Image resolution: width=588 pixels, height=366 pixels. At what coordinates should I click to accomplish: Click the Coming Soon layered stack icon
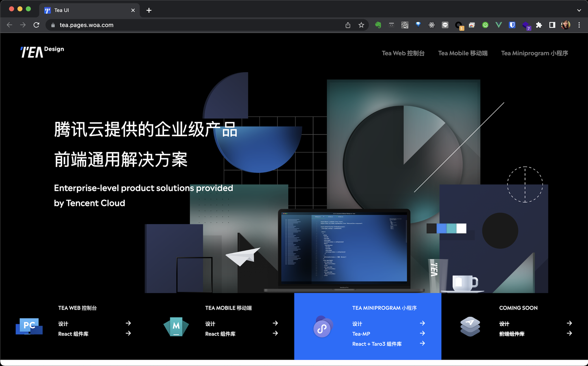(470, 326)
